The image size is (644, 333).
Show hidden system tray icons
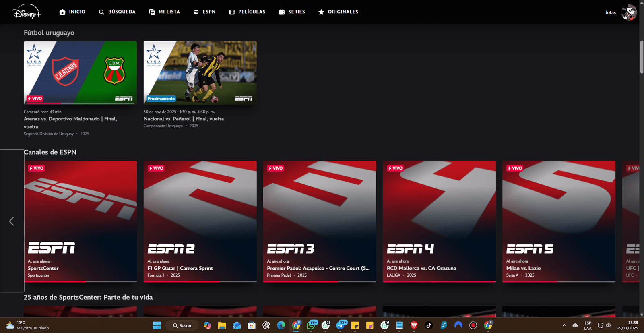564,325
